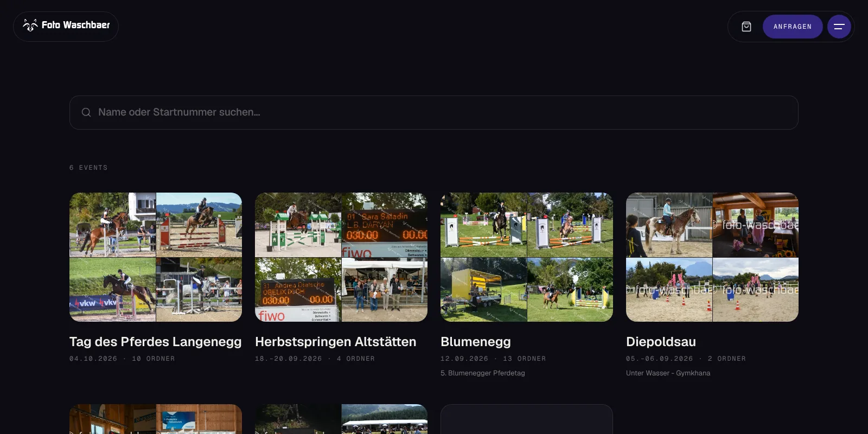This screenshot has width=868, height=434.
Task: Click the Unter Wasser - Gymkhana subtitle
Action: (668, 373)
